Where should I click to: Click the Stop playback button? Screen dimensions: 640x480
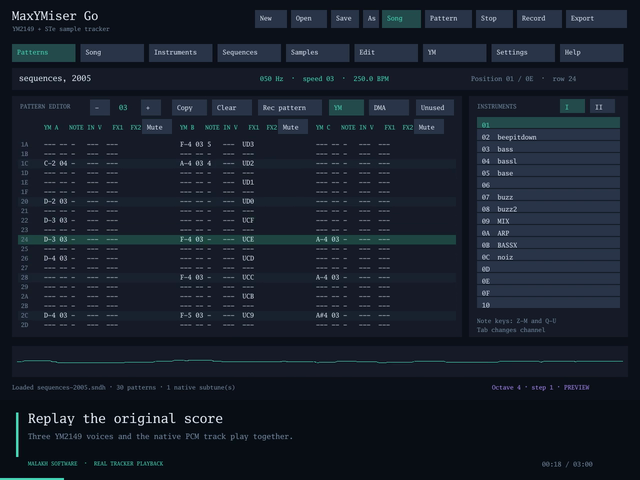494,19
